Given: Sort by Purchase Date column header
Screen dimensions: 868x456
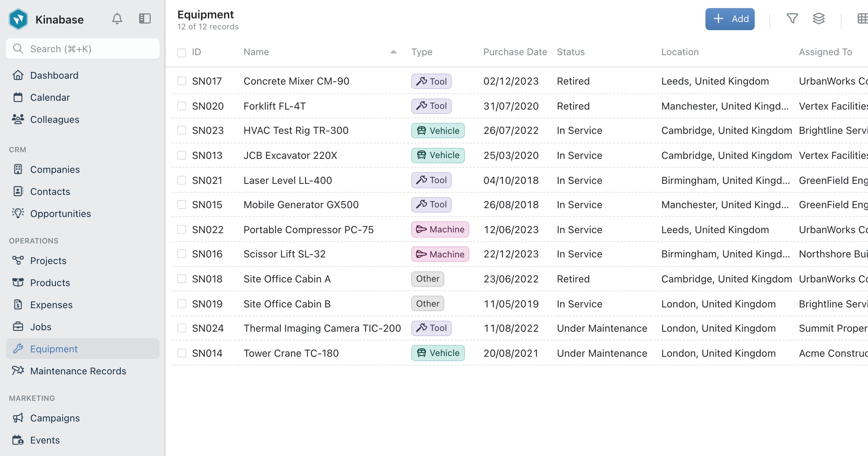Looking at the screenshot, I should [x=515, y=52].
